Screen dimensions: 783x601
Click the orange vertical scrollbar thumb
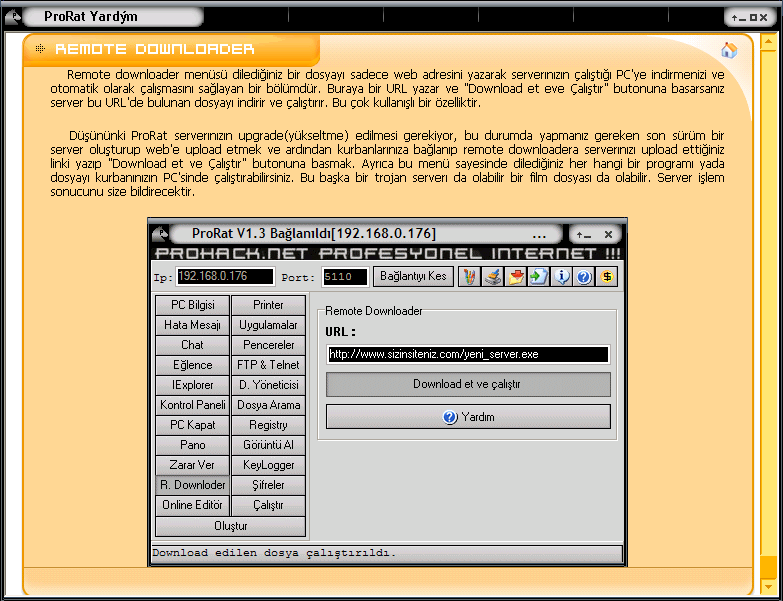click(767, 567)
